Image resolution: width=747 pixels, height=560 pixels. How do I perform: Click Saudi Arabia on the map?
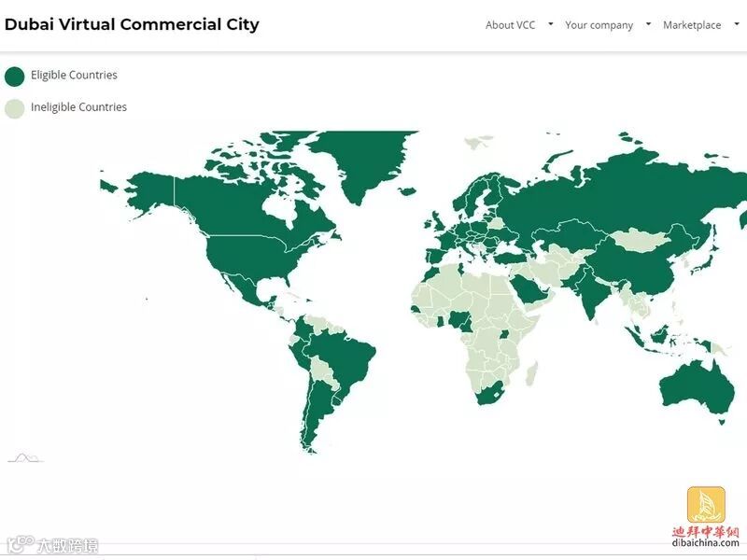[528, 289]
